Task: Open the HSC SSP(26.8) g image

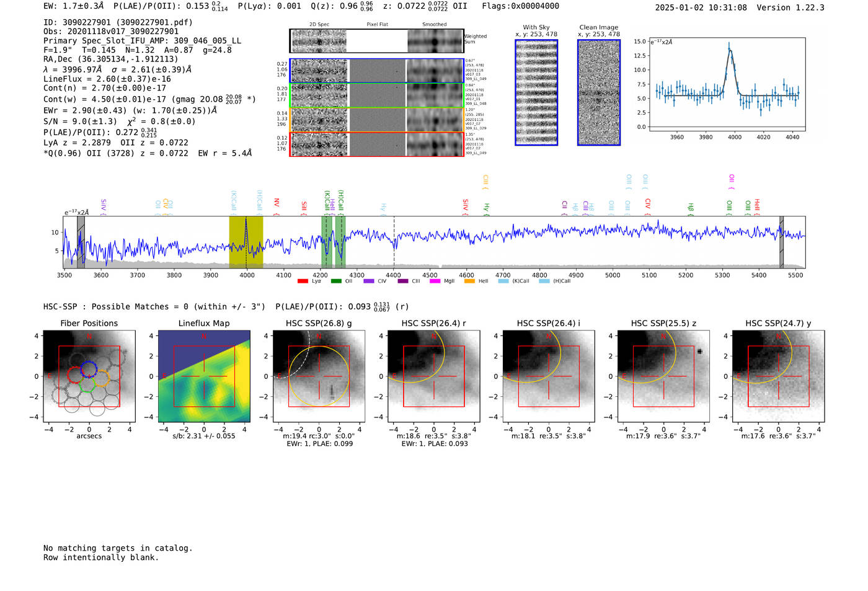Action: tap(319, 376)
